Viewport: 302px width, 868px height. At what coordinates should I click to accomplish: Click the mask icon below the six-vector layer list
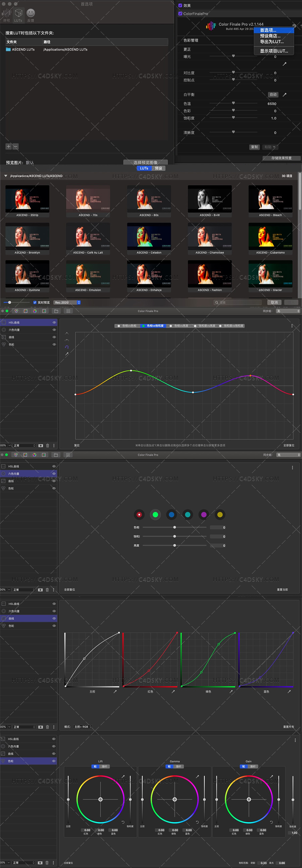[x=40, y=590]
